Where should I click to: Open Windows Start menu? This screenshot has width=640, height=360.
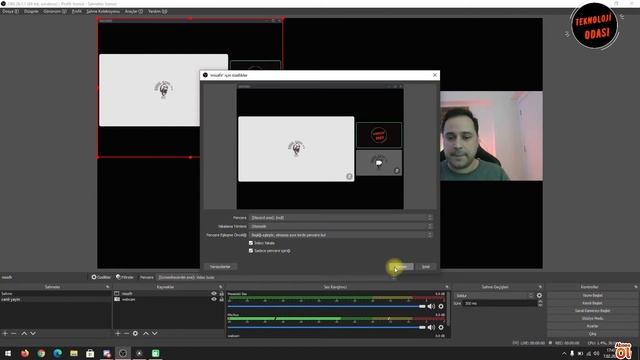point(8,353)
